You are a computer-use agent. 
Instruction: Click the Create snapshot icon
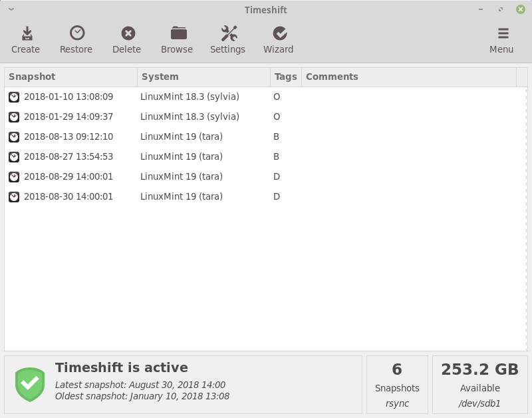27,34
